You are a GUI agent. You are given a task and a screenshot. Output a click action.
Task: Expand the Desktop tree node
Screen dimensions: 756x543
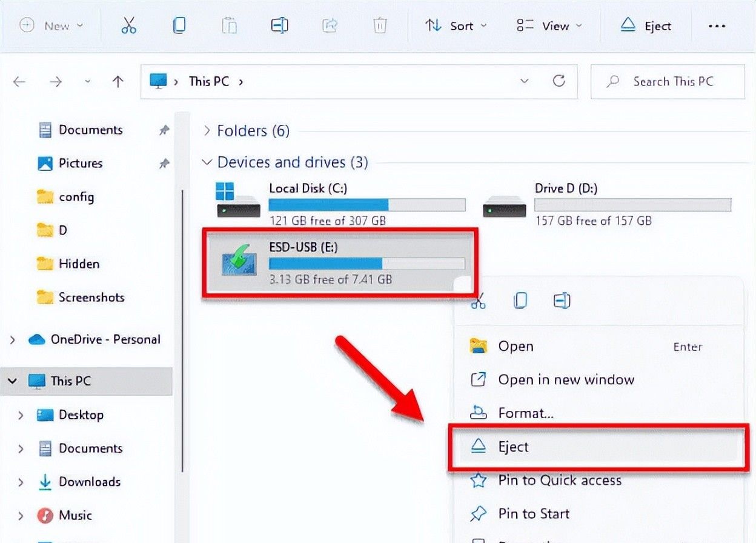pos(21,415)
